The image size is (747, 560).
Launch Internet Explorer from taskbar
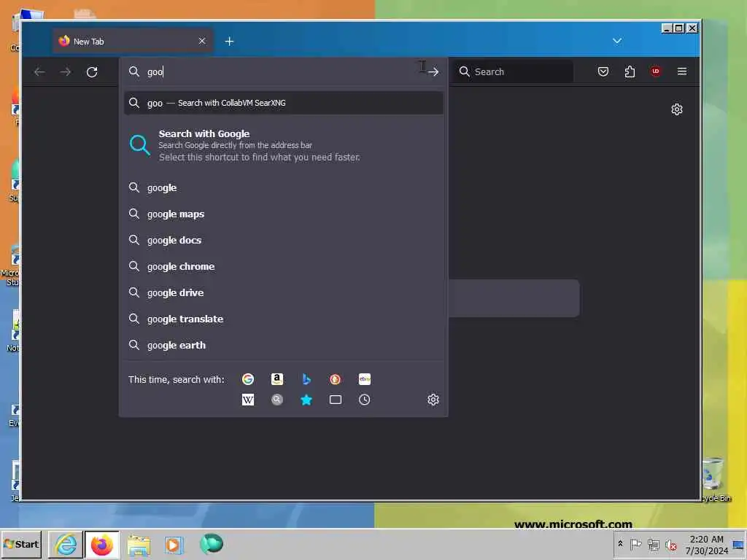pos(66,544)
